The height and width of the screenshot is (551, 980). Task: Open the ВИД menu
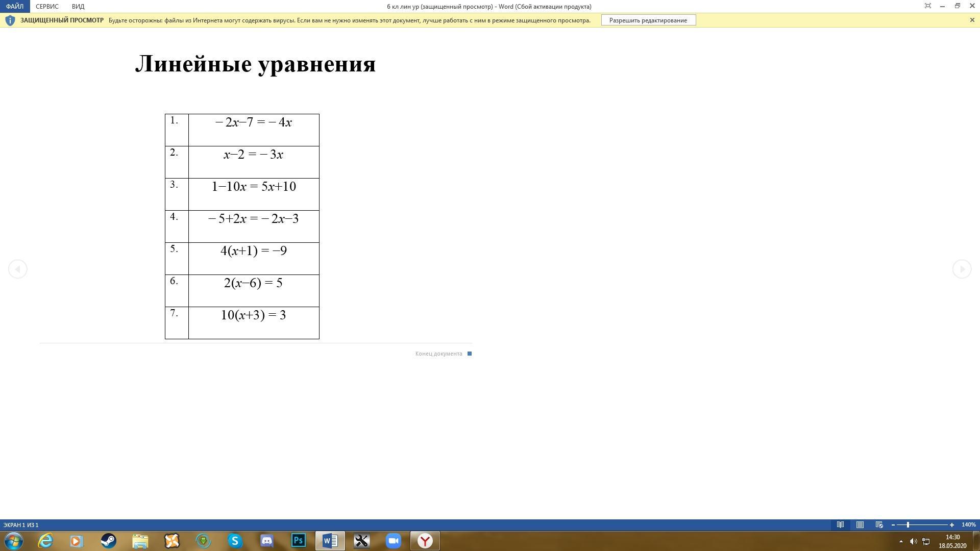point(78,7)
